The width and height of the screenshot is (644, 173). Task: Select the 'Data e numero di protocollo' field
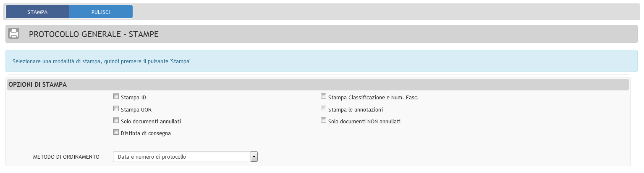pyautogui.click(x=185, y=157)
